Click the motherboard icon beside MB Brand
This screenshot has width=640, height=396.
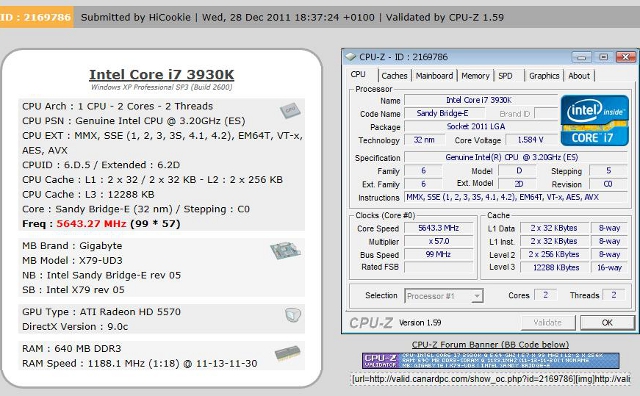click(285, 250)
